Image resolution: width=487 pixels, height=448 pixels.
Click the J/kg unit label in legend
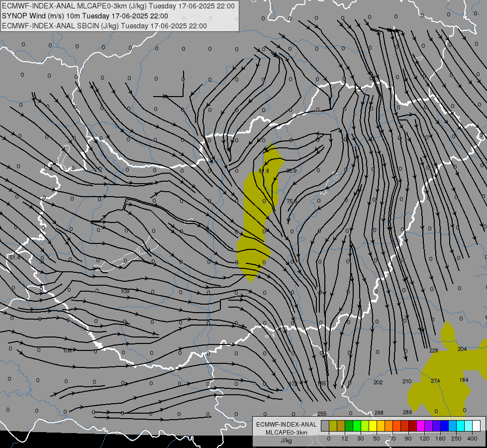(287, 441)
